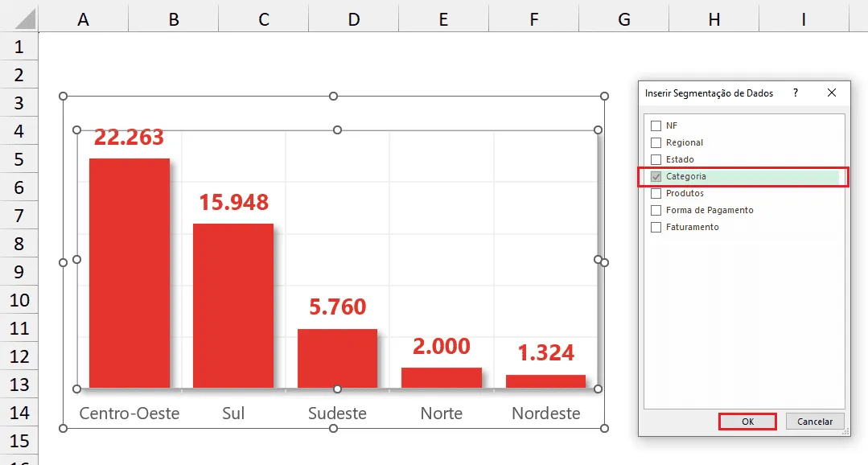Screen dimensions: 868x465
Task: Check the Faturamento checkbox
Action: tap(656, 227)
